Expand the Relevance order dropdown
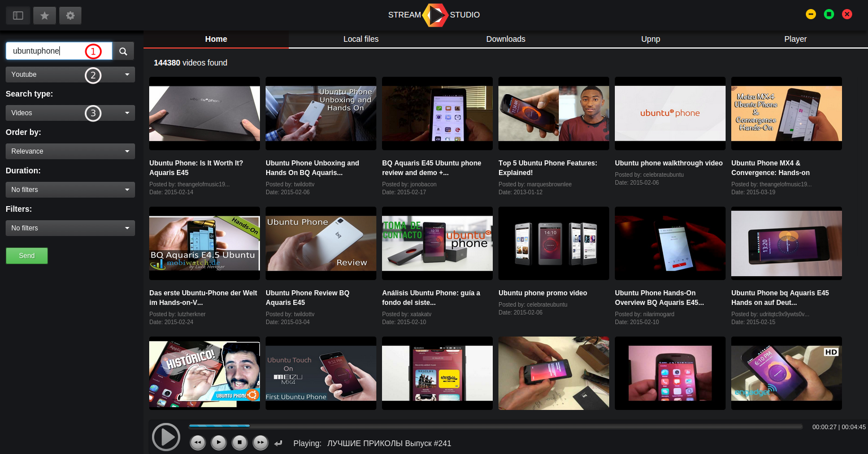The height and width of the screenshot is (454, 868). point(70,151)
